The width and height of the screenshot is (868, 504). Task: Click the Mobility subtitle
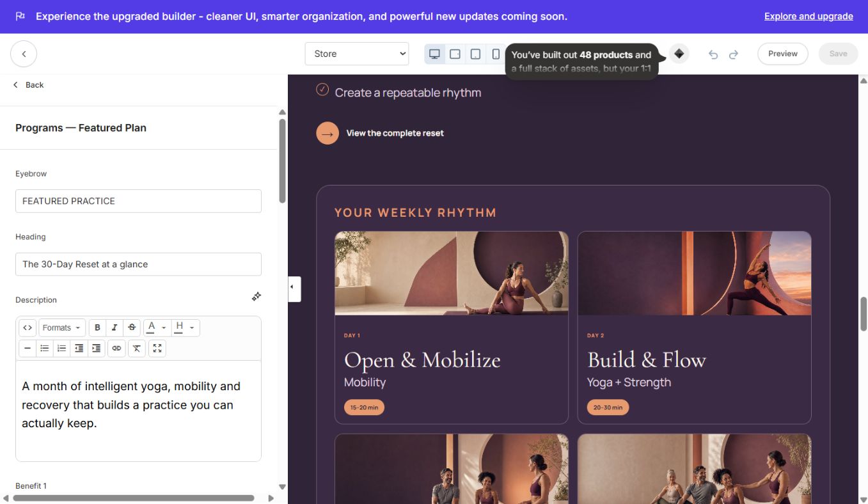(x=365, y=382)
